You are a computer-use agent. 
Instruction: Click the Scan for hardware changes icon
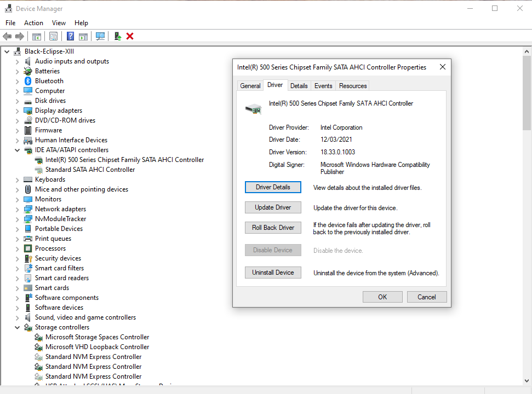point(100,36)
